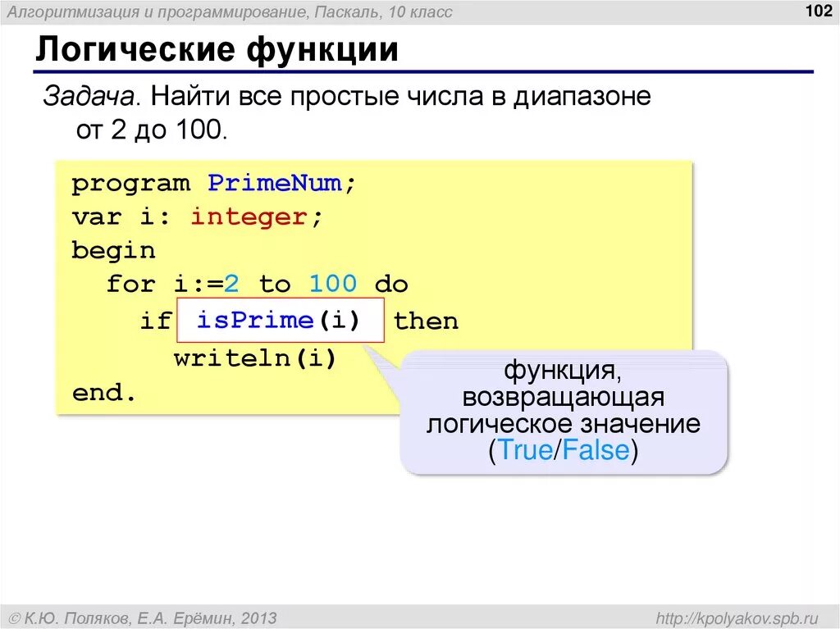The height and width of the screenshot is (629, 840).
Task: Click the header text 'Алгоритмизация и программирование'
Action: (157, 11)
